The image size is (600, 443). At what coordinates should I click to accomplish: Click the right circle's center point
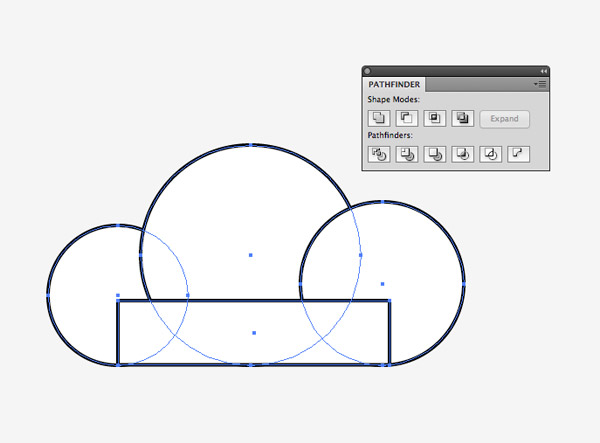(x=382, y=284)
